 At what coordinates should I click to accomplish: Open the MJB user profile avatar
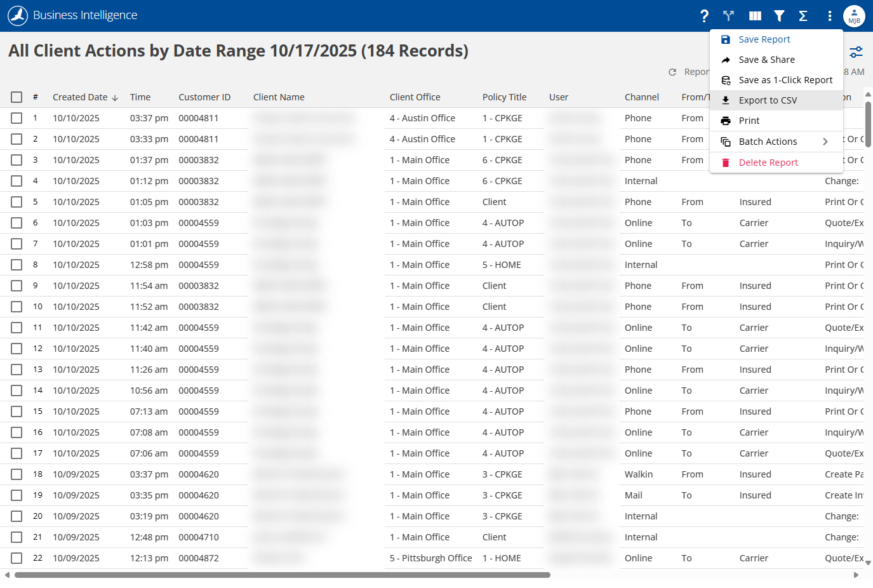pyautogui.click(x=854, y=16)
